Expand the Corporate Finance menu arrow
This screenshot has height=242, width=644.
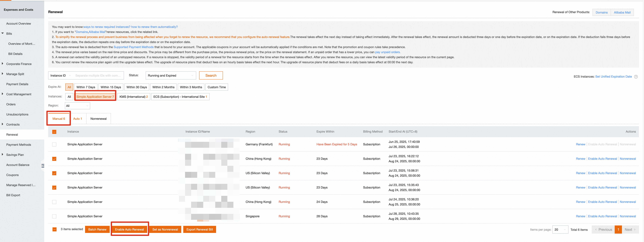pos(3,64)
